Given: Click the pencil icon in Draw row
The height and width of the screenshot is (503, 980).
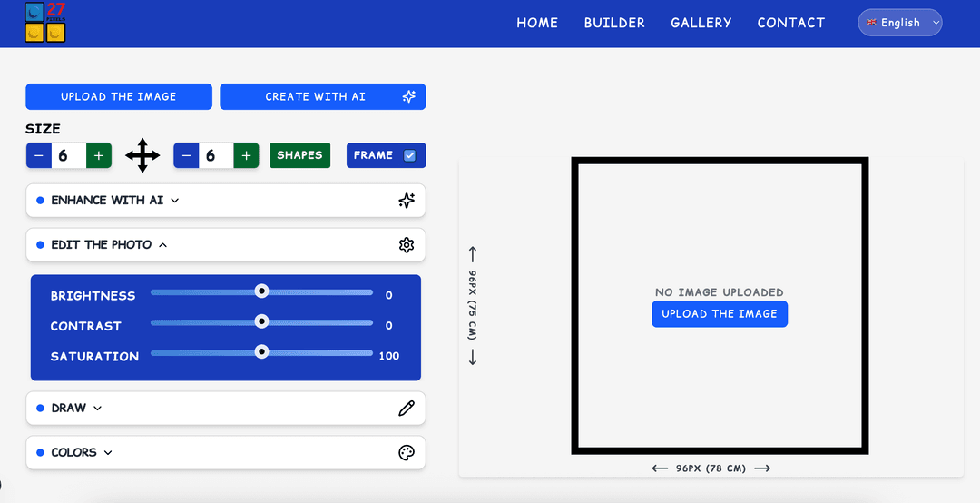Looking at the screenshot, I should click(x=407, y=409).
